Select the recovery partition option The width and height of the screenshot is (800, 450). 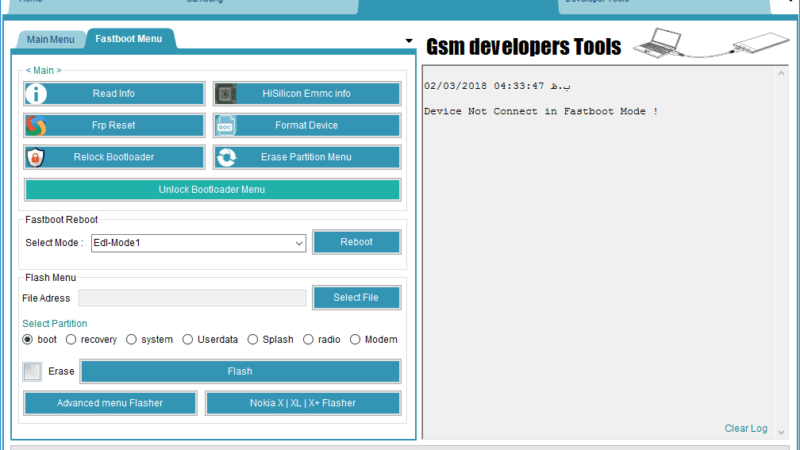tap(71, 339)
